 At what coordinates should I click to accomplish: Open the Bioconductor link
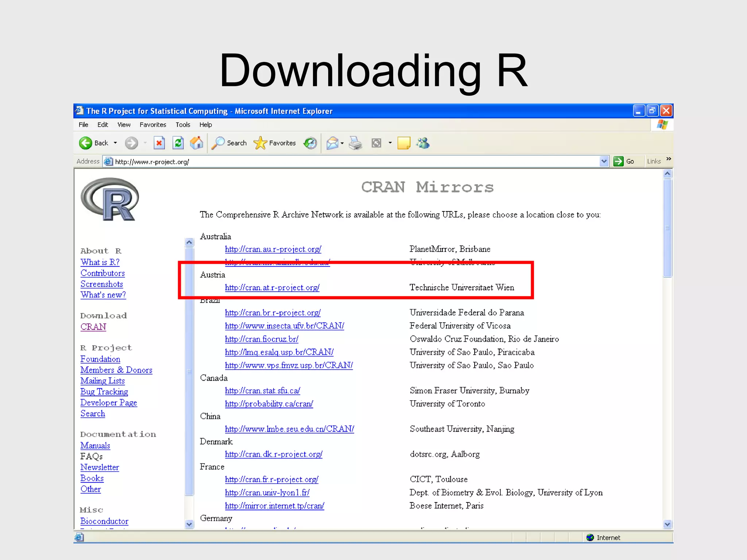(x=104, y=521)
